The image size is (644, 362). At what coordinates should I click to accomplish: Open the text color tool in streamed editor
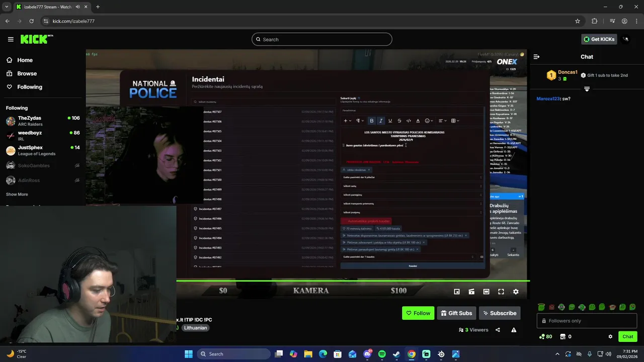pyautogui.click(x=418, y=121)
